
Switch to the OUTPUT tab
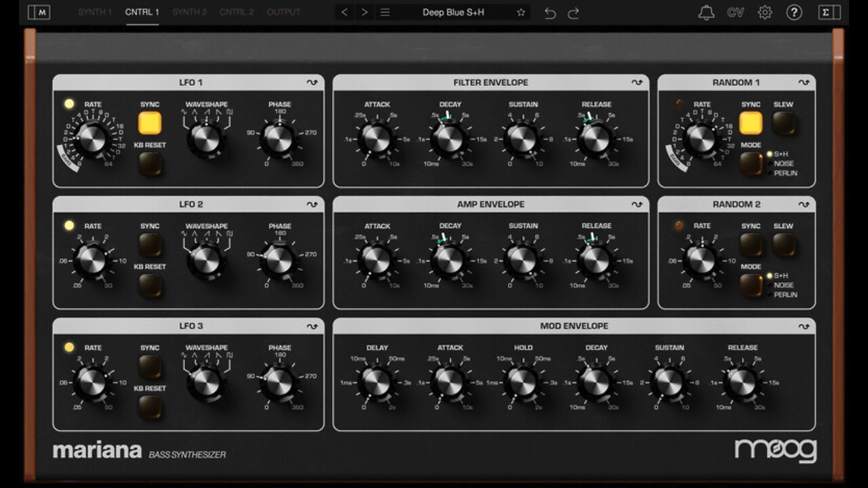[283, 12]
